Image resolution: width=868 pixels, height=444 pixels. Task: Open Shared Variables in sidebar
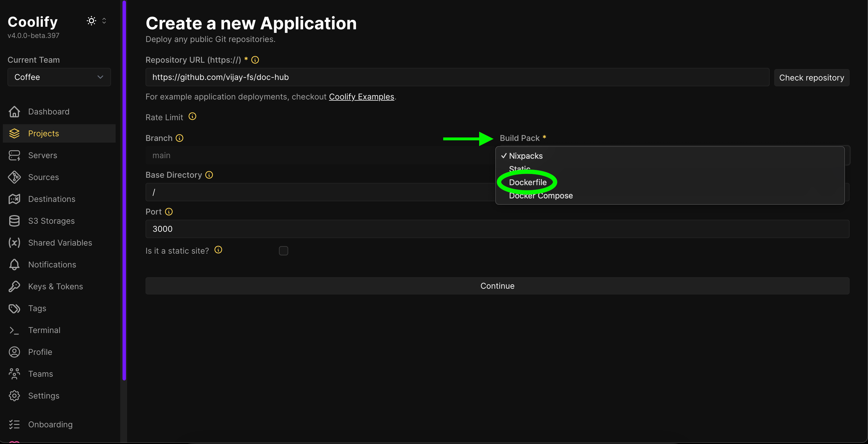pos(59,243)
